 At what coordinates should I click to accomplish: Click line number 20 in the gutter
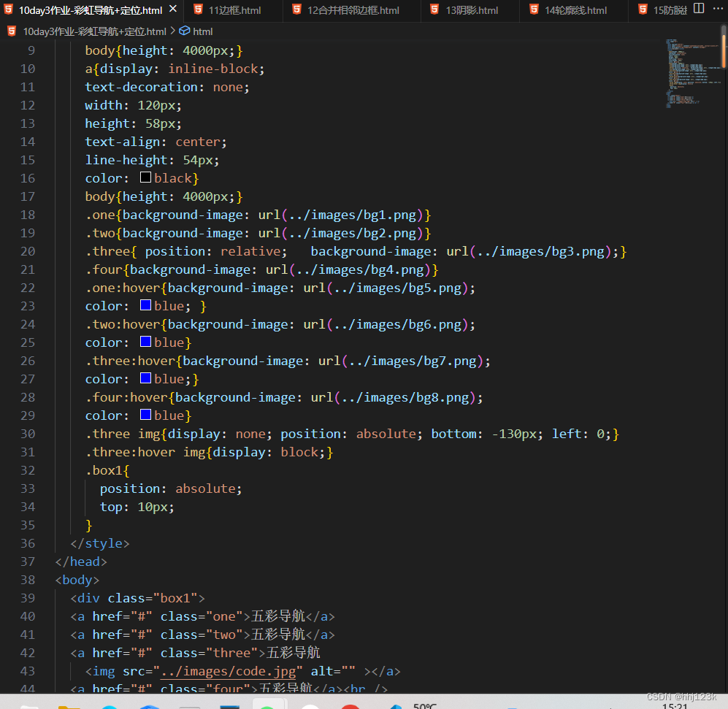pos(28,251)
